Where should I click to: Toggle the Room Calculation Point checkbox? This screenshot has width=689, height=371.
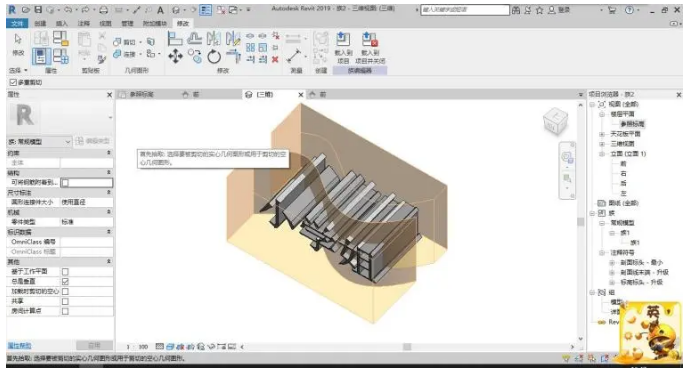pos(65,311)
